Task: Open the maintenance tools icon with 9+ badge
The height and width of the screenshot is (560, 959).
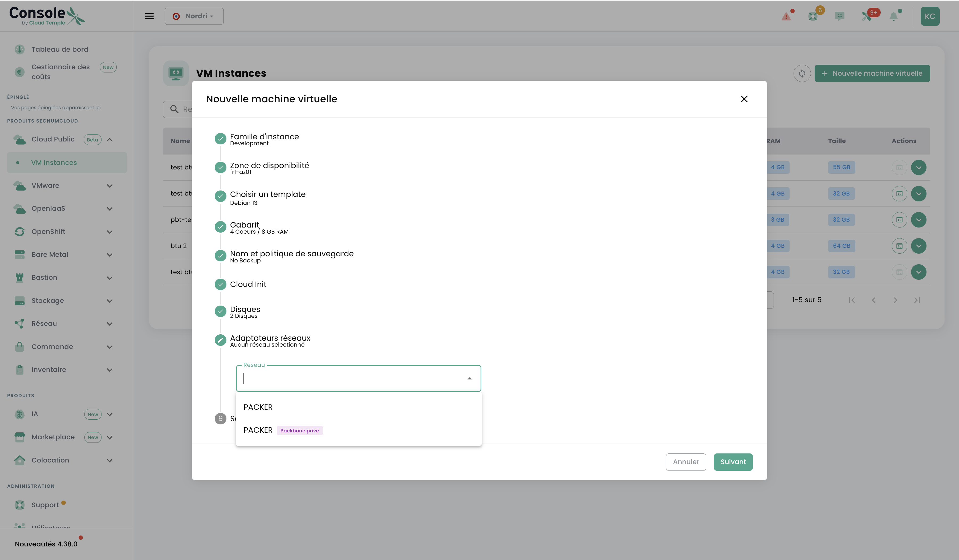Action: (x=867, y=16)
